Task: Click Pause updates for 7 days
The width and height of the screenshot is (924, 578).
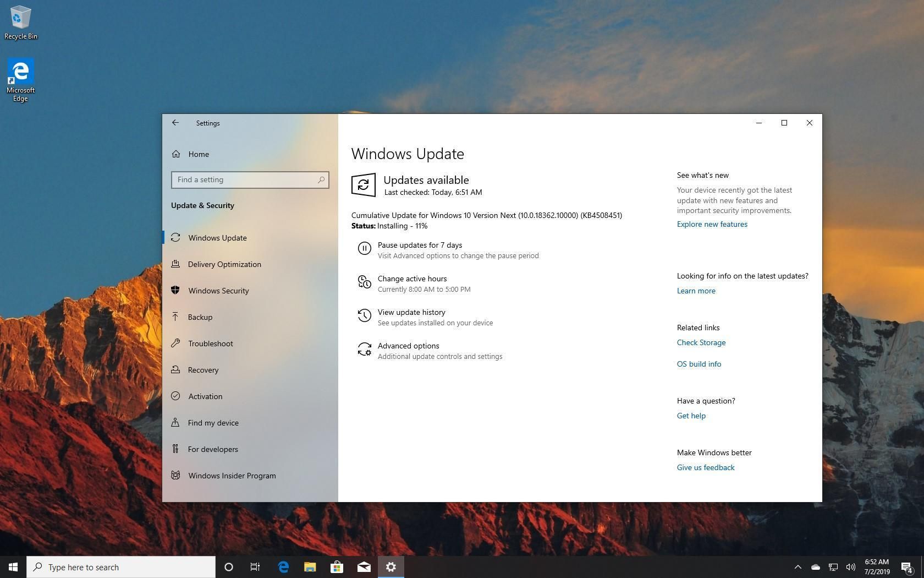Action: pyautogui.click(x=420, y=245)
